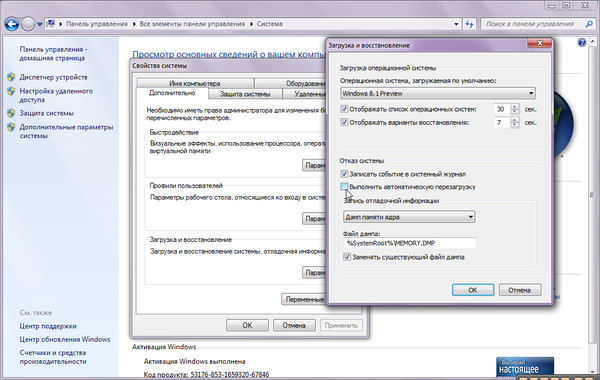The height and width of the screenshot is (380, 600).
Task: Expand breadcrumb arrow after Панель управления
Action: pyautogui.click(x=134, y=24)
